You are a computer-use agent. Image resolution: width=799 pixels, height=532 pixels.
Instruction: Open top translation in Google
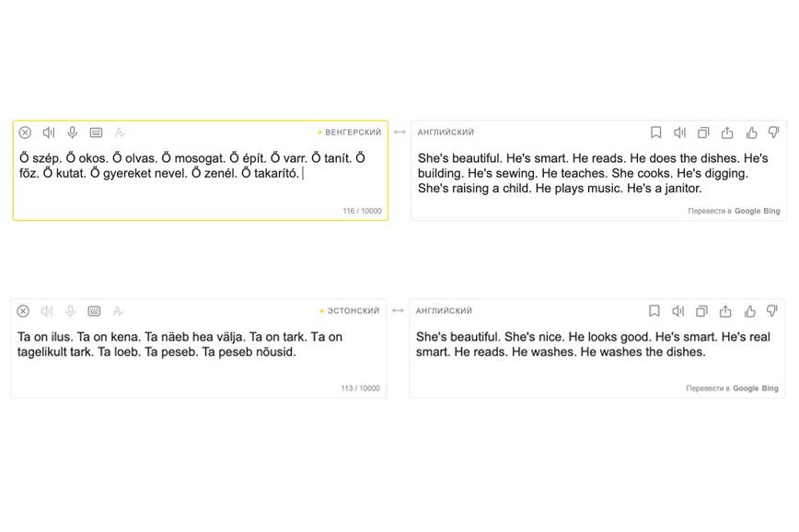[x=747, y=211]
